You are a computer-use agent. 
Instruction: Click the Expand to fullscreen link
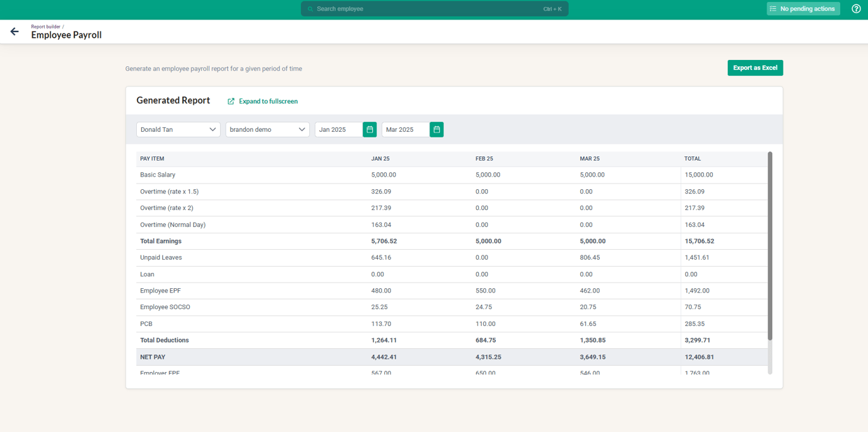point(267,101)
